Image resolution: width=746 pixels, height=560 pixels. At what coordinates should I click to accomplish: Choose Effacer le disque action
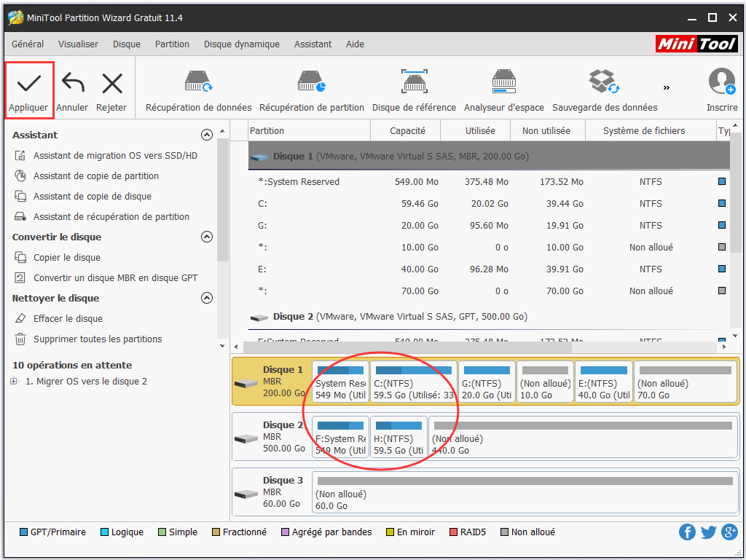pos(68,318)
